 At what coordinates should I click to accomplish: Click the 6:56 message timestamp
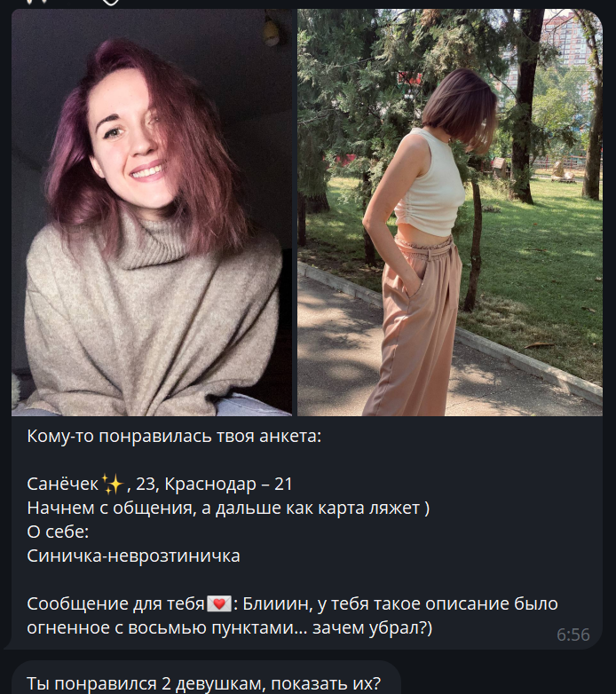point(573,635)
